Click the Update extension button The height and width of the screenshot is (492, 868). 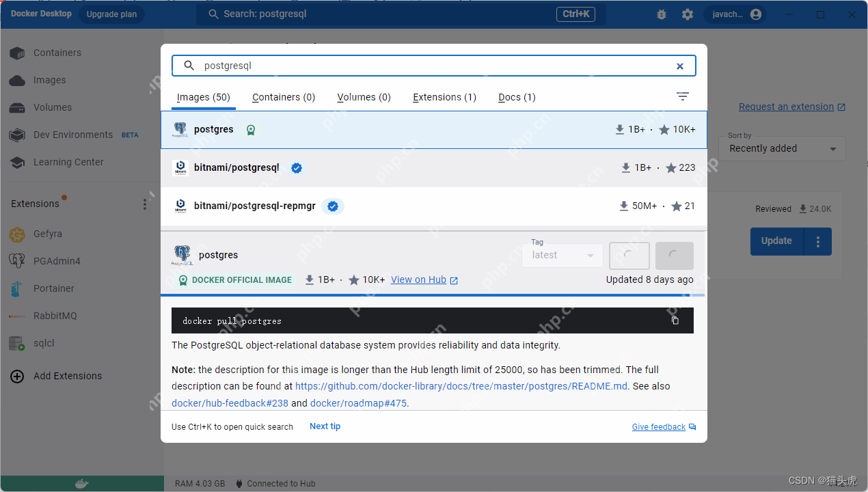tap(776, 241)
